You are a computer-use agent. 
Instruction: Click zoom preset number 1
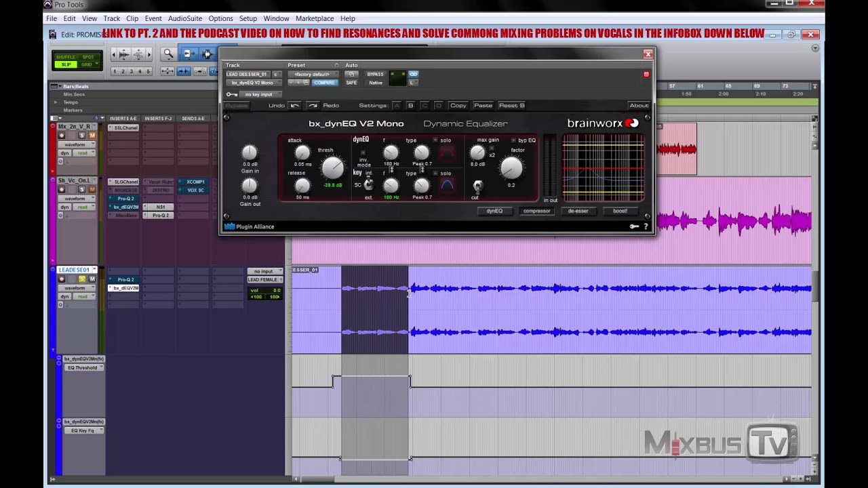tap(115, 71)
